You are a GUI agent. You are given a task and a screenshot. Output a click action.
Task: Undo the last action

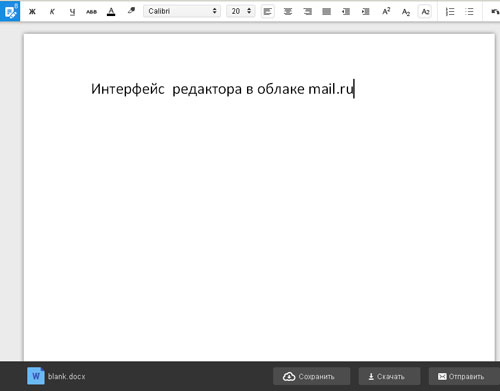pyautogui.click(x=496, y=12)
